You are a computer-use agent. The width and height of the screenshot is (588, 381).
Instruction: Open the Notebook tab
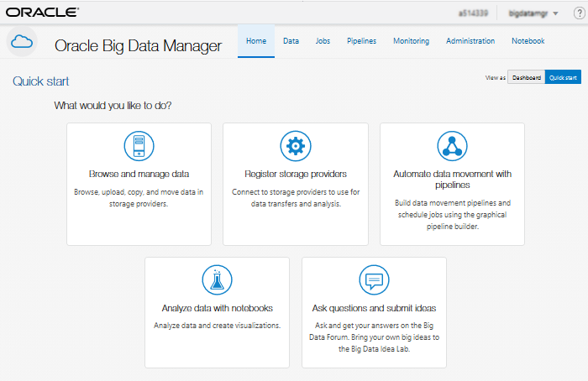(x=528, y=41)
